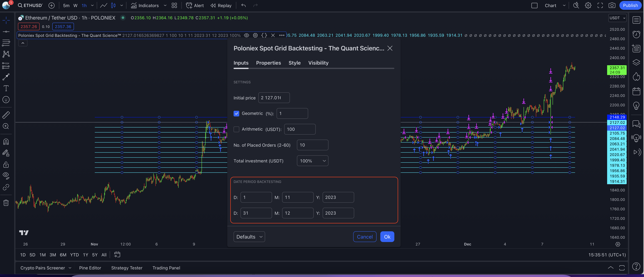Uncheck the Geometric (%) checkbox
The height and width of the screenshot is (277, 644).
click(236, 113)
